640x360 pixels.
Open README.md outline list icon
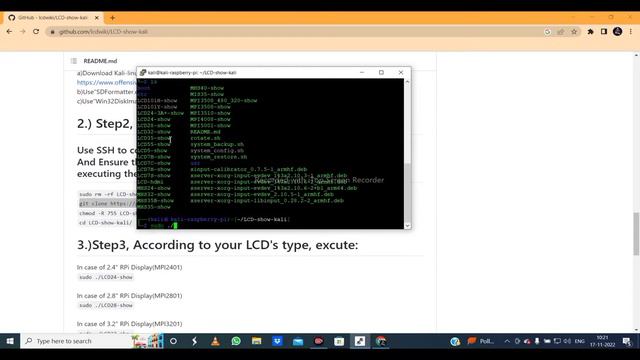73,61
